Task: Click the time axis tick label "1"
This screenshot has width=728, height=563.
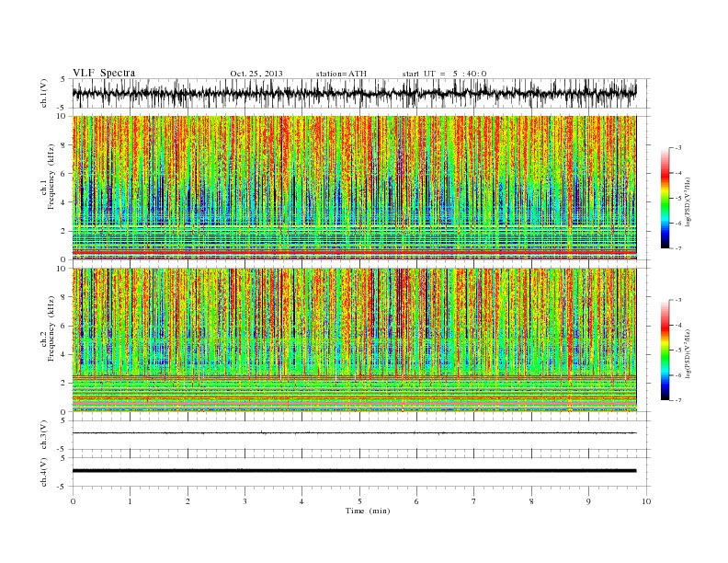Action: coord(130,501)
